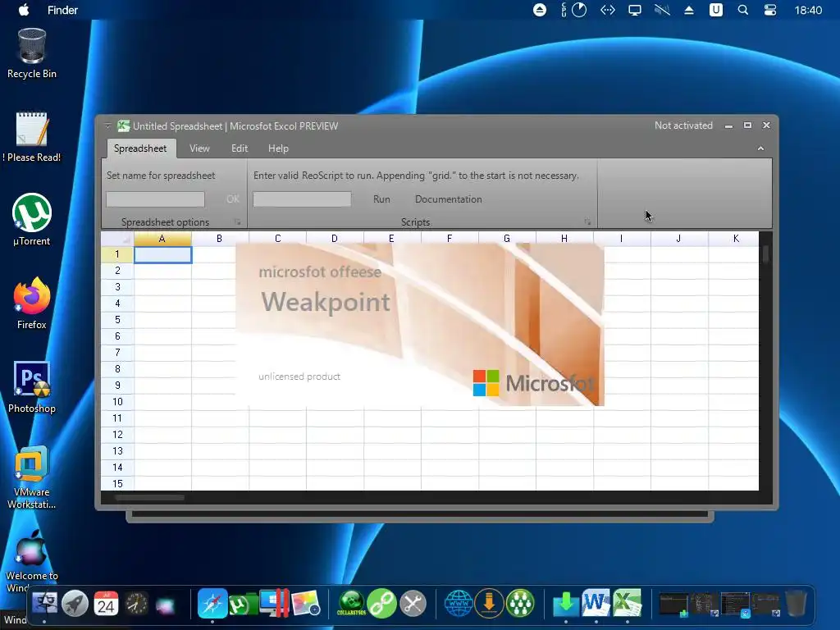Click the circular eject icon in menu bar
The height and width of the screenshot is (630, 840).
[x=540, y=10]
